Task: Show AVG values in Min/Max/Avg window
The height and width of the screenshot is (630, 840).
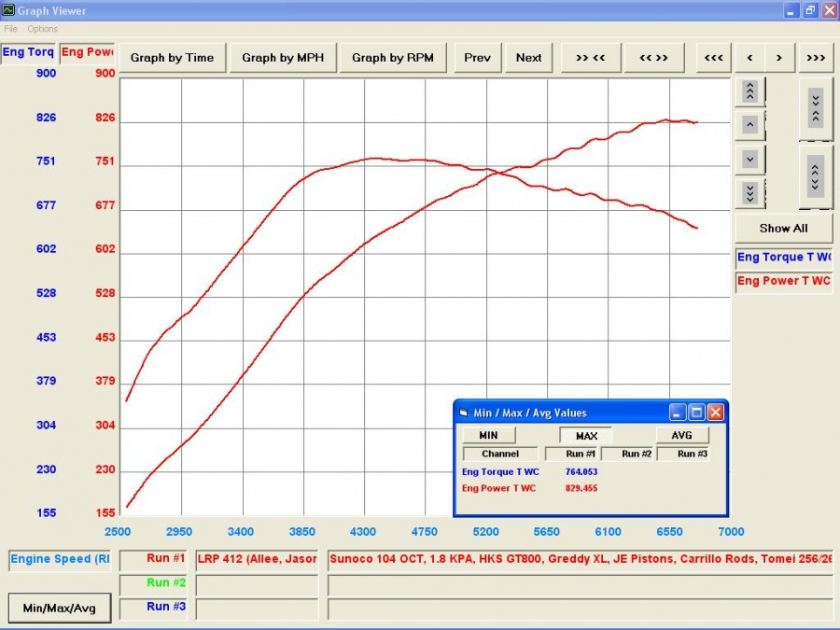Action: pos(682,436)
